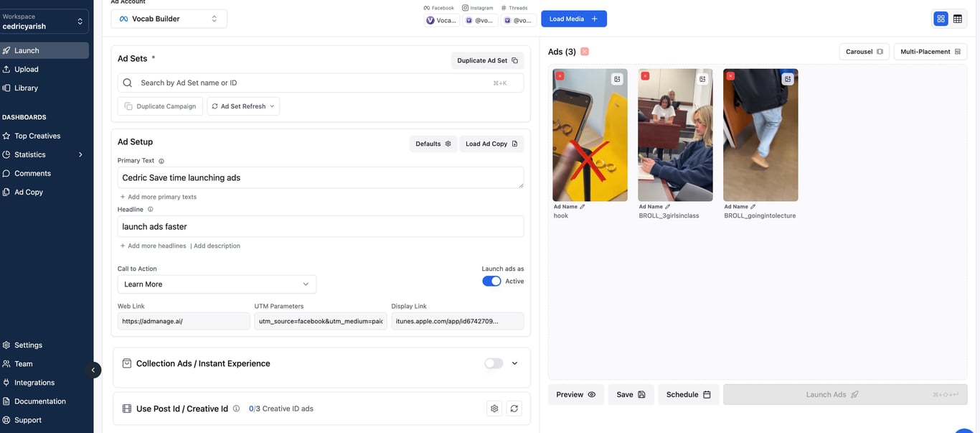Click Add description link
The height and width of the screenshot is (433, 980).
coord(217,246)
